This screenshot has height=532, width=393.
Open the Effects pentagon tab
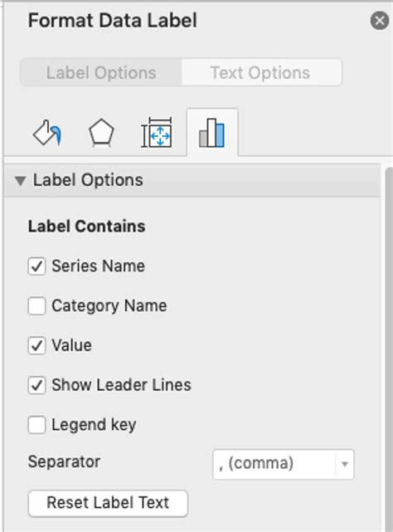101,133
